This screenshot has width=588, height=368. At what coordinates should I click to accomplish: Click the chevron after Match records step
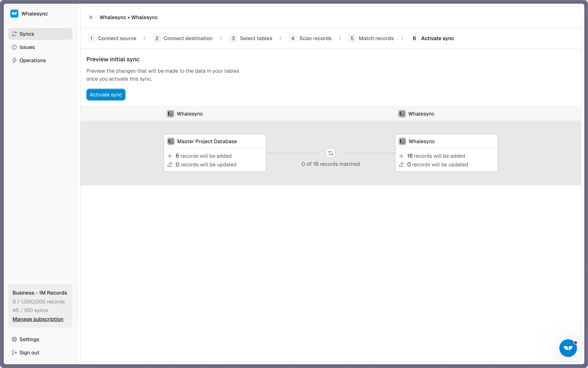pos(402,38)
